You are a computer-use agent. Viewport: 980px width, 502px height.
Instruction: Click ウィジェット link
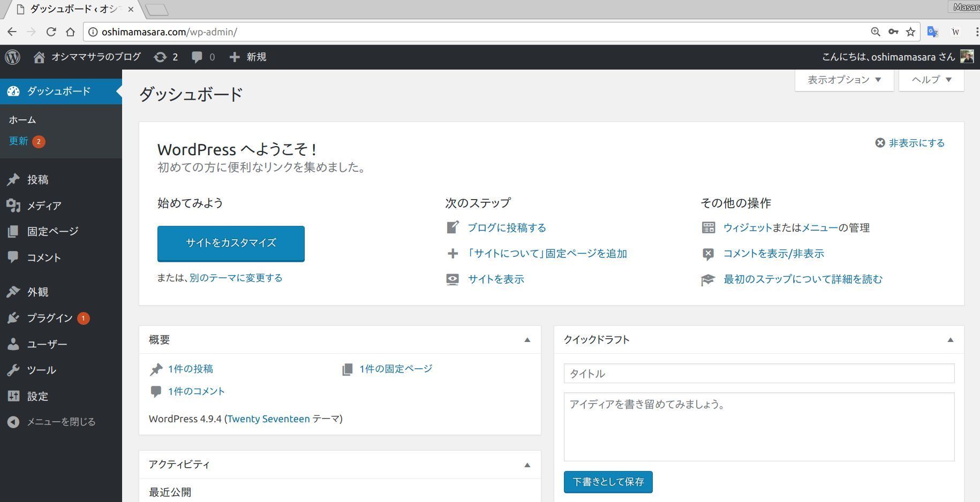pos(748,228)
